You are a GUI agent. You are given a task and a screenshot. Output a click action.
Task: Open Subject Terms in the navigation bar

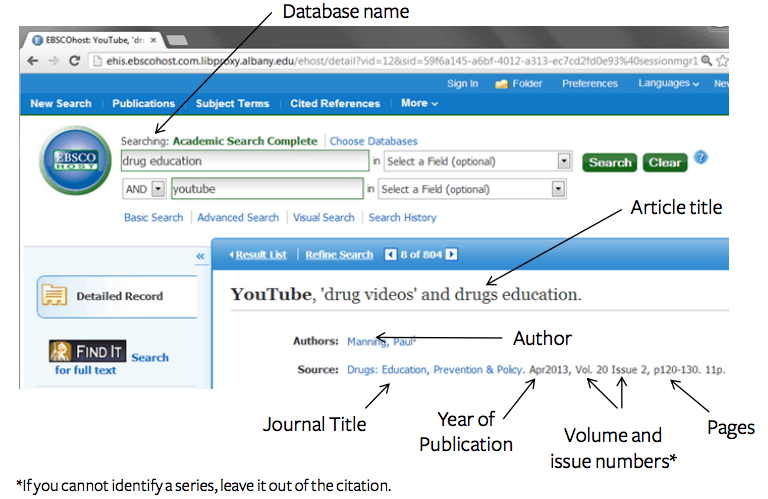click(x=233, y=103)
